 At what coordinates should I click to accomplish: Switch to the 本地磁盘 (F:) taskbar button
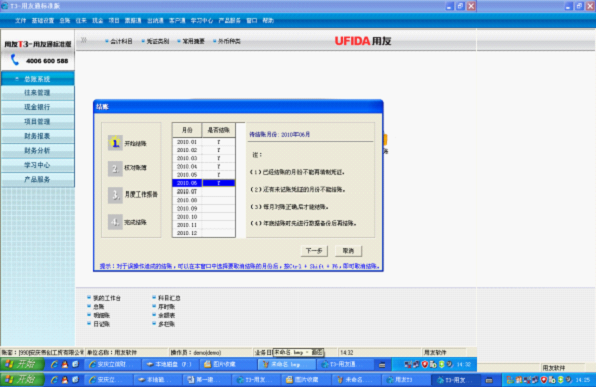170,364
